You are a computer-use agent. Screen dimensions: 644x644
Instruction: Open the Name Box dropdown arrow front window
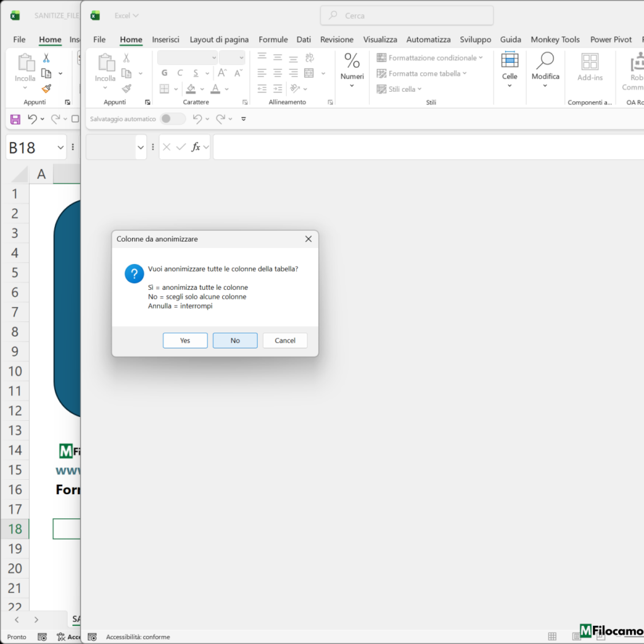(x=140, y=147)
